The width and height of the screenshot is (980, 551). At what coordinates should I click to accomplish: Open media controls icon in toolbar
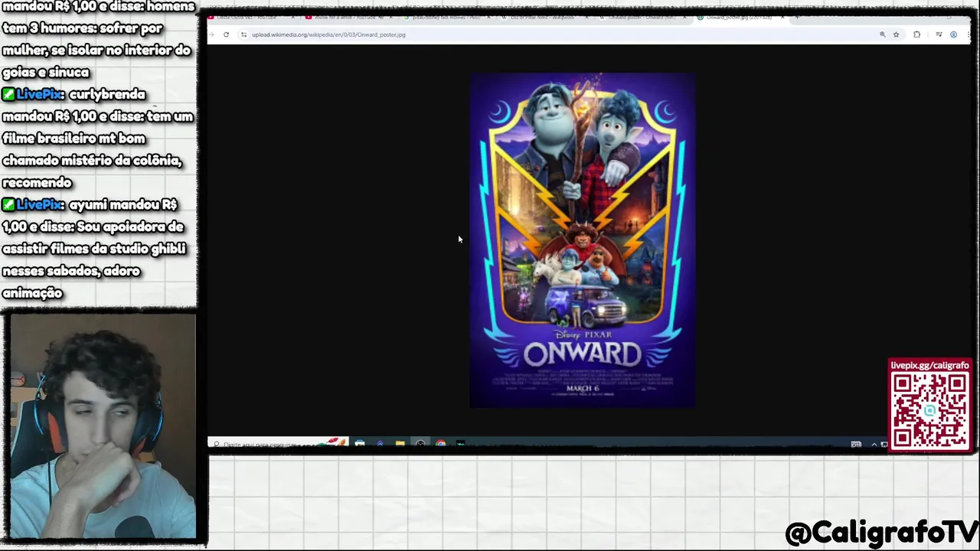[939, 34]
